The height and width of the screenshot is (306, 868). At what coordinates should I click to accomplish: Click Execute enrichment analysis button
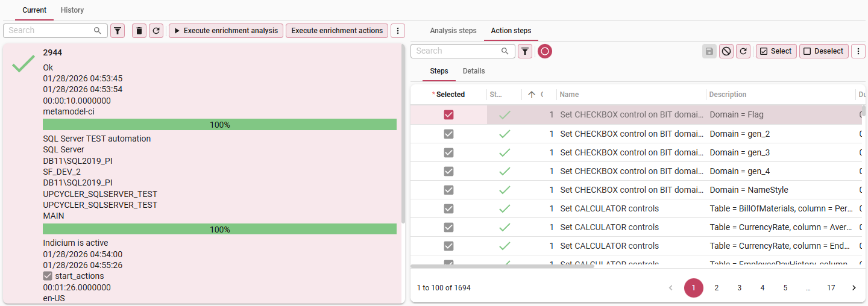click(x=226, y=31)
